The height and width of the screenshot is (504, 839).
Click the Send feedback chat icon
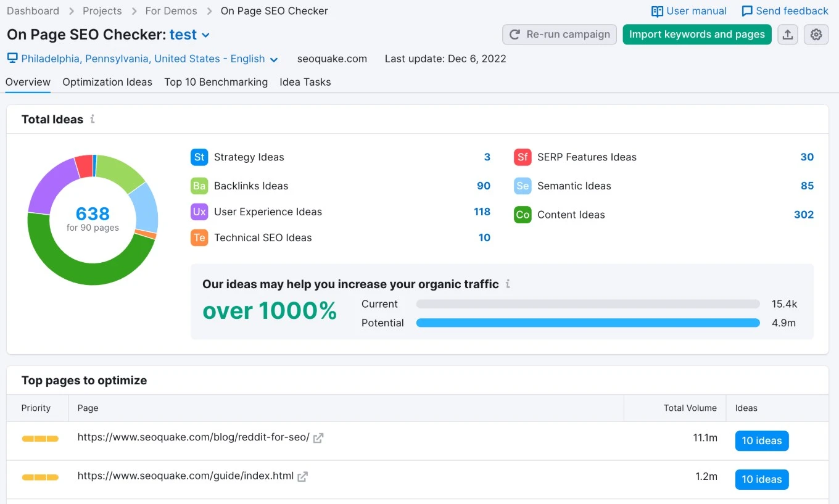pos(747,11)
